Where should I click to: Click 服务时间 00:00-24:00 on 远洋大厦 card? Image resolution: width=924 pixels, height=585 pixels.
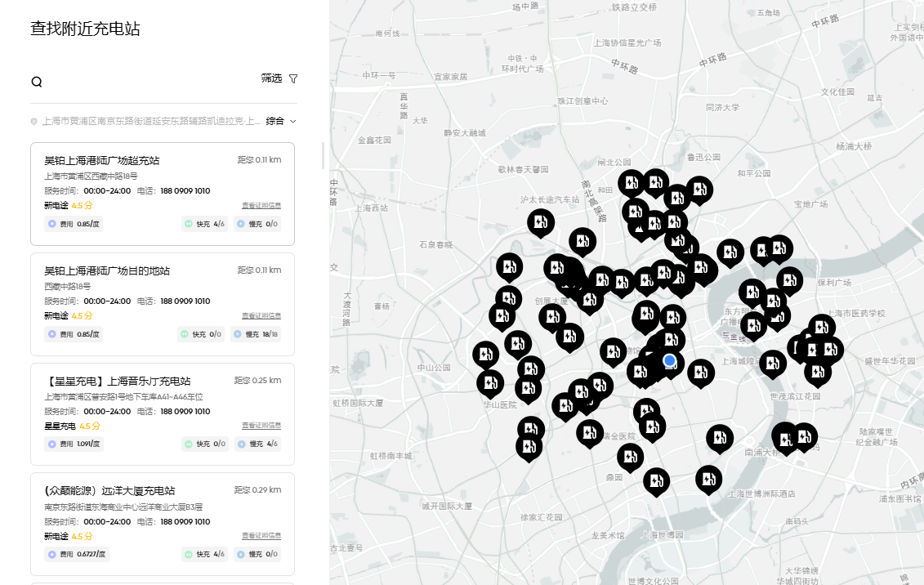87,521
